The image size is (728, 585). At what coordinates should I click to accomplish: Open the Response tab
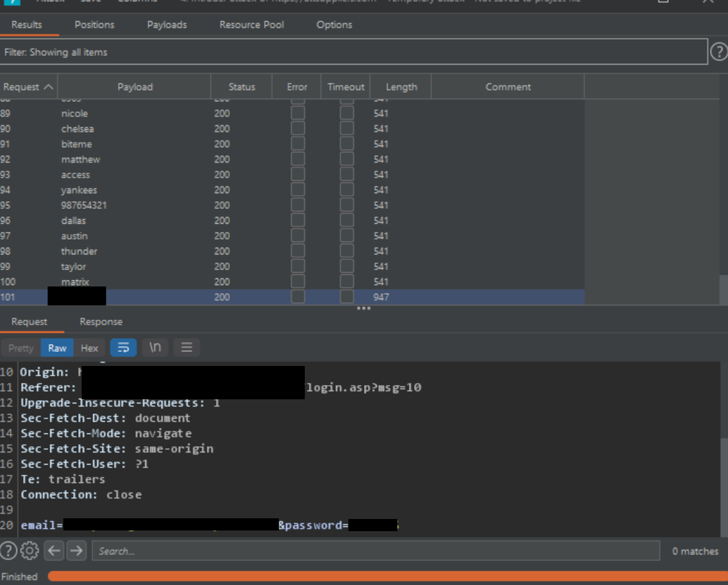pyautogui.click(x=100, y=322)
